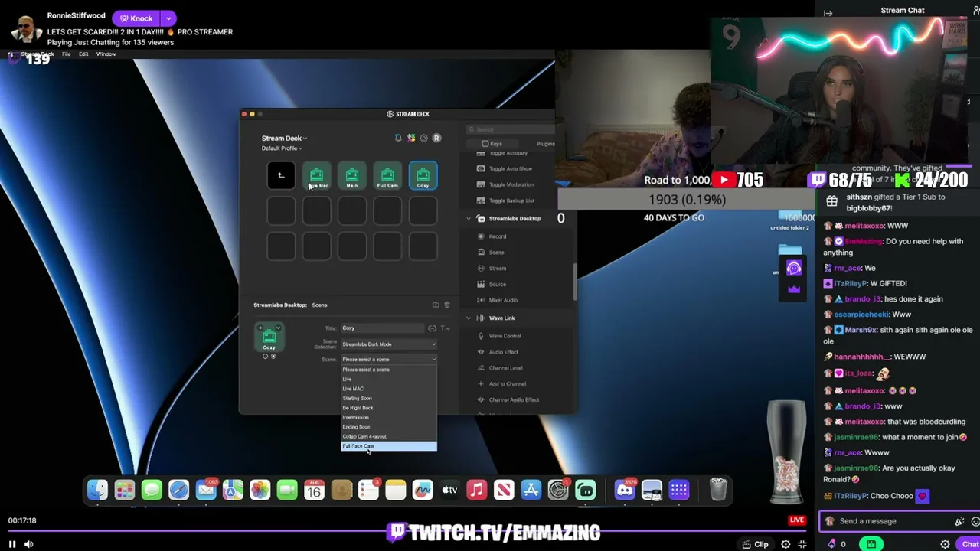The image size is (980, 551).
Task: Choose 'Live' from the scene list
Action: tap(389, 380)
